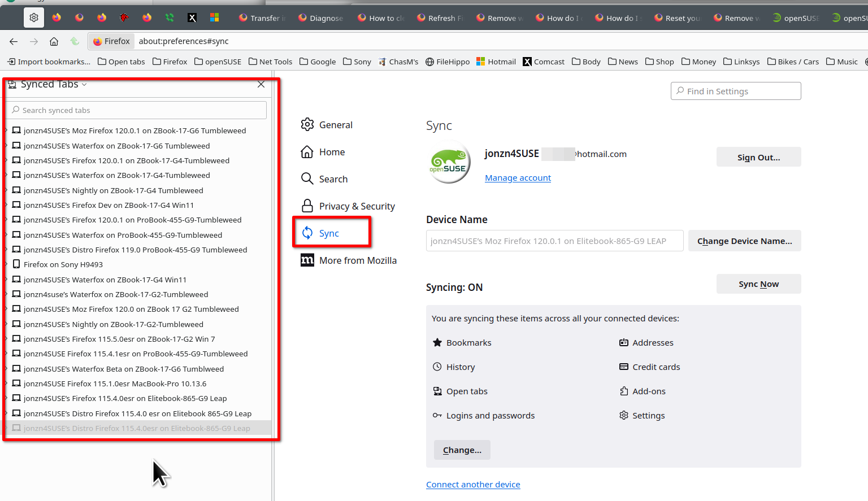Open the Linksys bookmark folder
Screen dimensions: 868x501
[x=741, y=62]
